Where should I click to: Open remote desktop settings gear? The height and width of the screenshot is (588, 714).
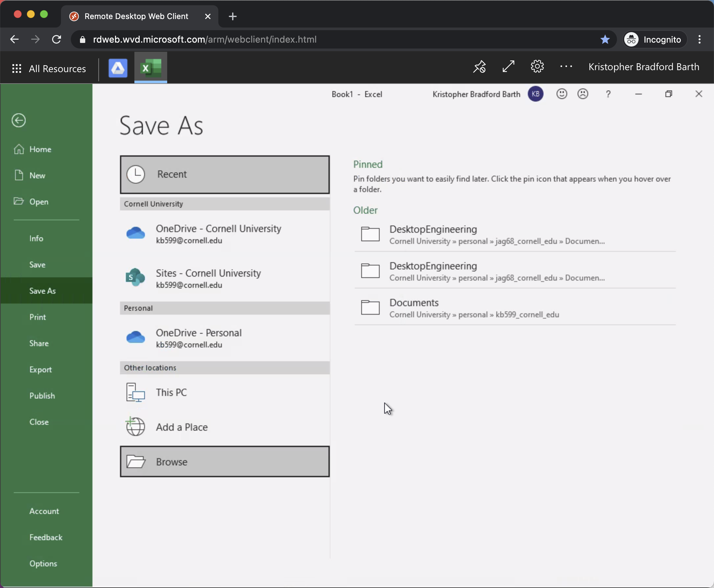point(537,67)
